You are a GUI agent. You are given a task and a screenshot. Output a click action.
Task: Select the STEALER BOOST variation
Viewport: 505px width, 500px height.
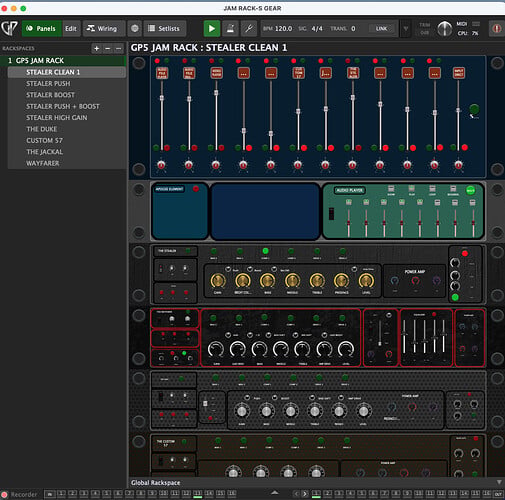tap(67, 95)
